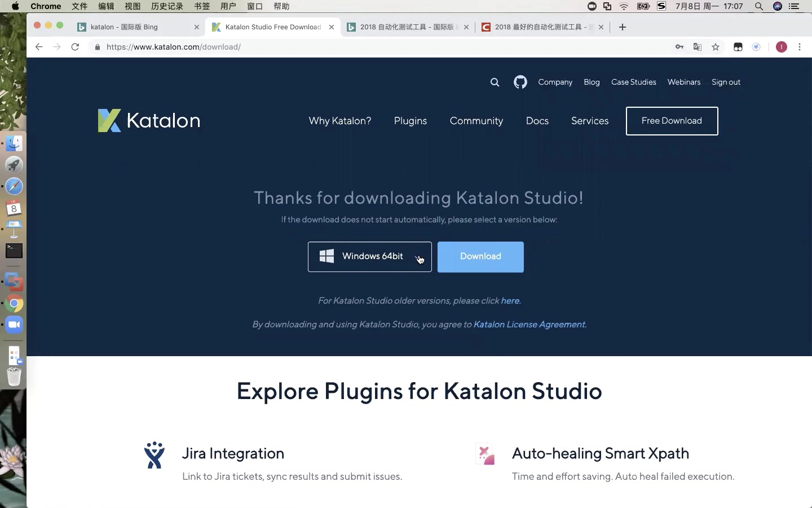Open Spotlight search in menu bar
This screenshot has width=812, height=508.
point(759,6)
